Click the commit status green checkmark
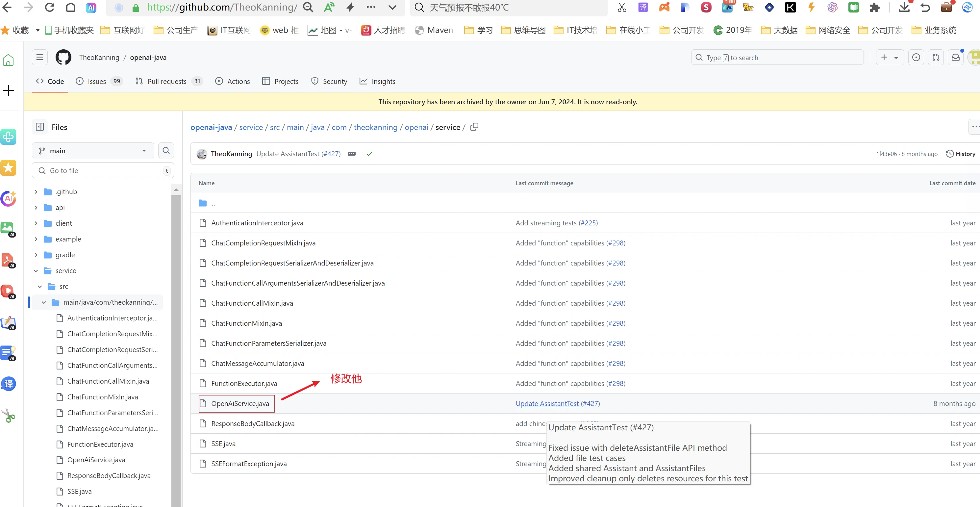The width and height of the screenshot is (980, 507). [369, 154]
